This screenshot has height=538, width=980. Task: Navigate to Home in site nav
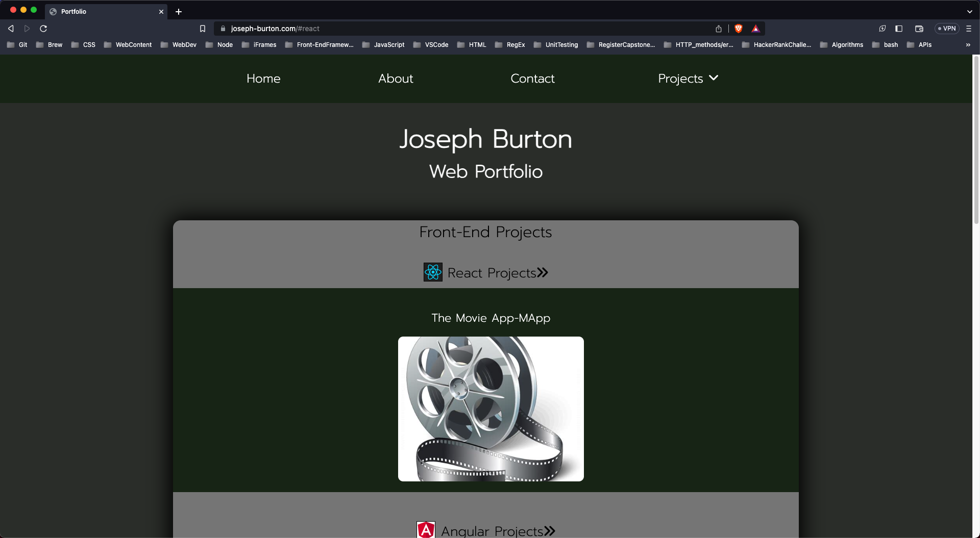263,79
